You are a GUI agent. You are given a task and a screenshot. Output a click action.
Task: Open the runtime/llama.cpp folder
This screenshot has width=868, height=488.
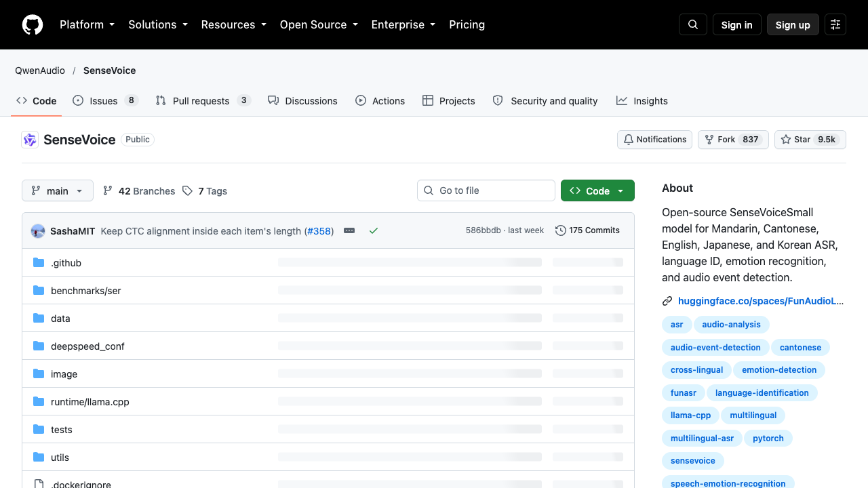click(x=90, y=402)
